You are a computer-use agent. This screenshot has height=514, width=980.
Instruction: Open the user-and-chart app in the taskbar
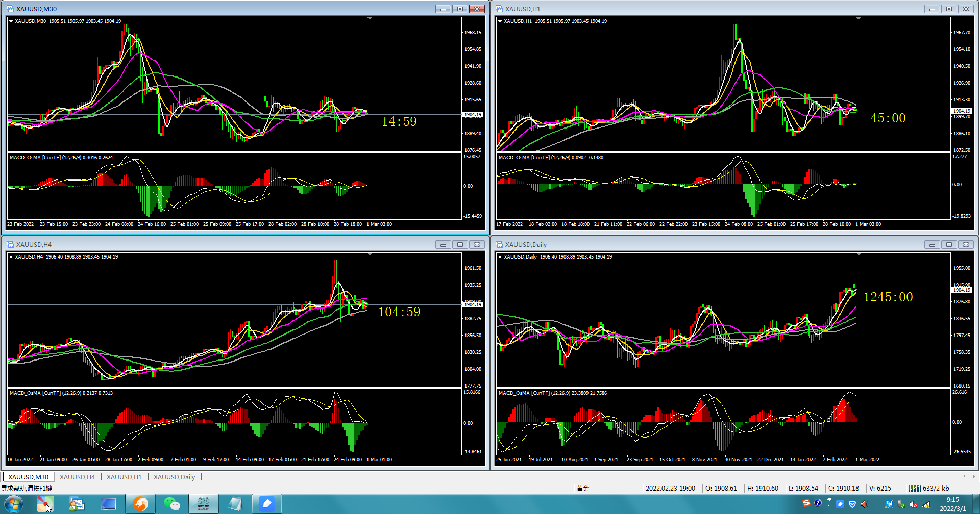point(77,504)
